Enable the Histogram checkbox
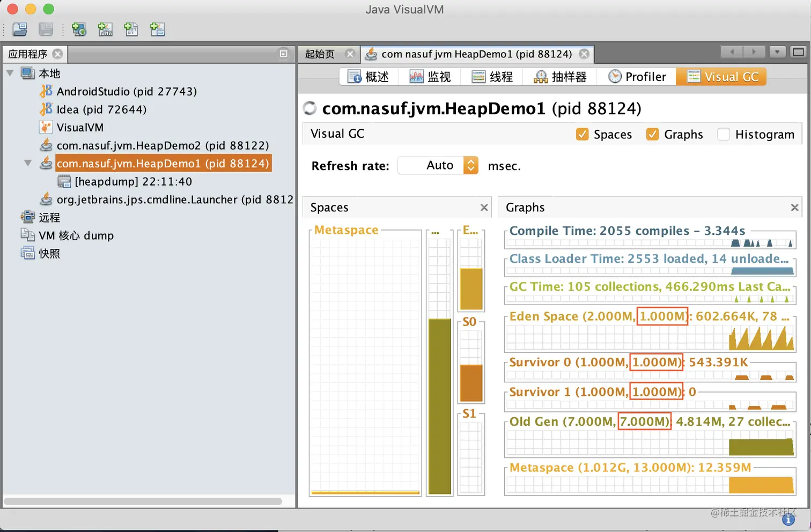This screenshot has width=811, height=532. pos(724,134)
